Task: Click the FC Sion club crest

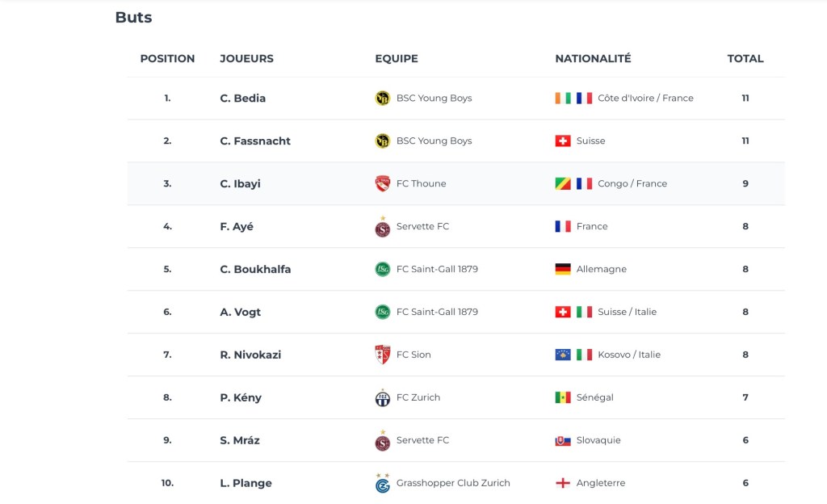Action: 383,355
